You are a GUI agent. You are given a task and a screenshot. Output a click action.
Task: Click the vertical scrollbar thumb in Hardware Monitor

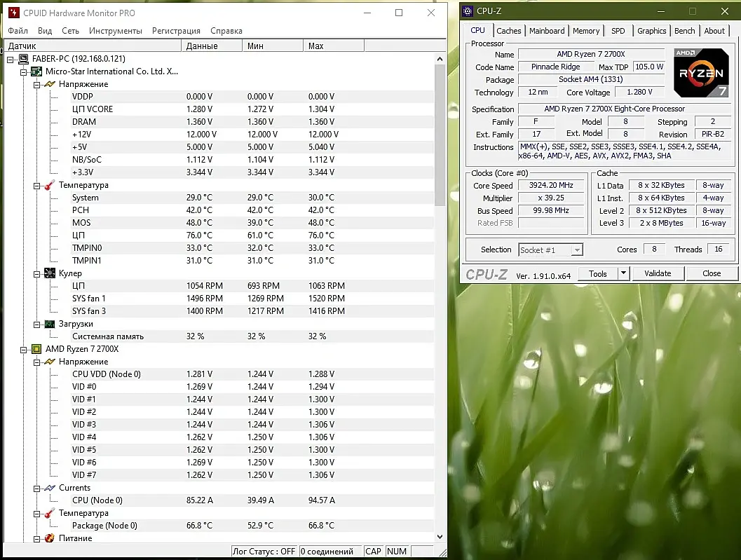click(440, 135)
